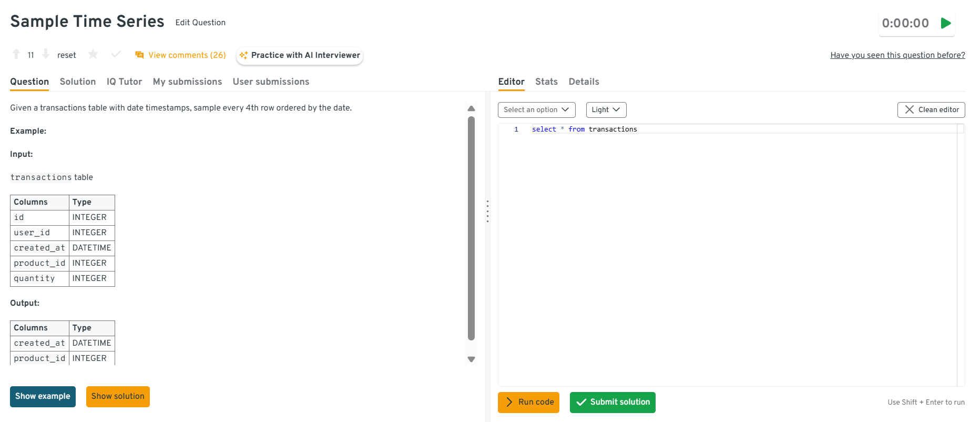
Task: Mark question as completed with checkmark
Action: (116, 54)
